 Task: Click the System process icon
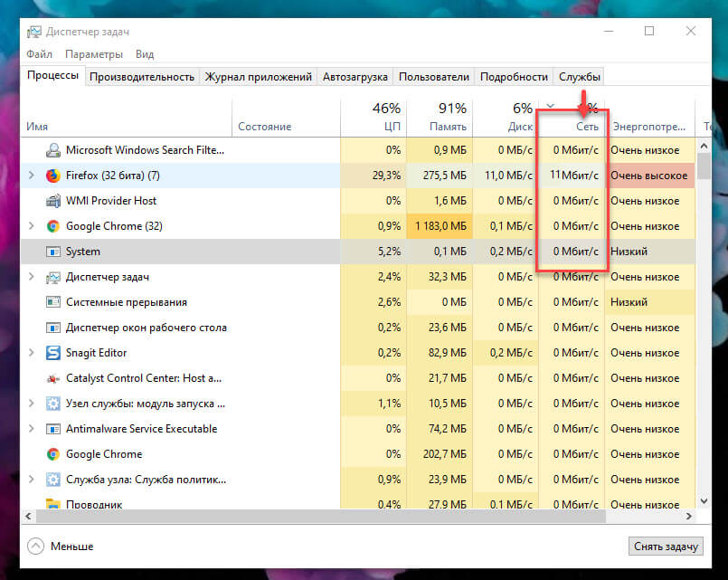[x=53, y=252]
